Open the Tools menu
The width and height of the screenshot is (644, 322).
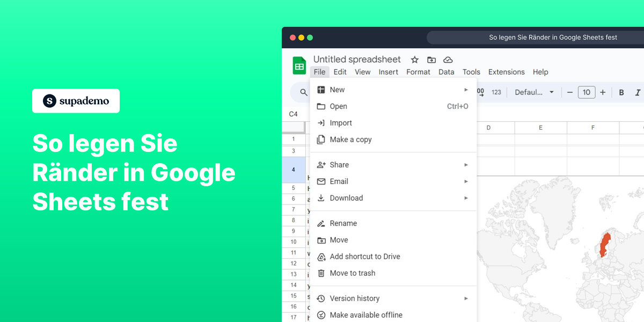pos(471,72)
